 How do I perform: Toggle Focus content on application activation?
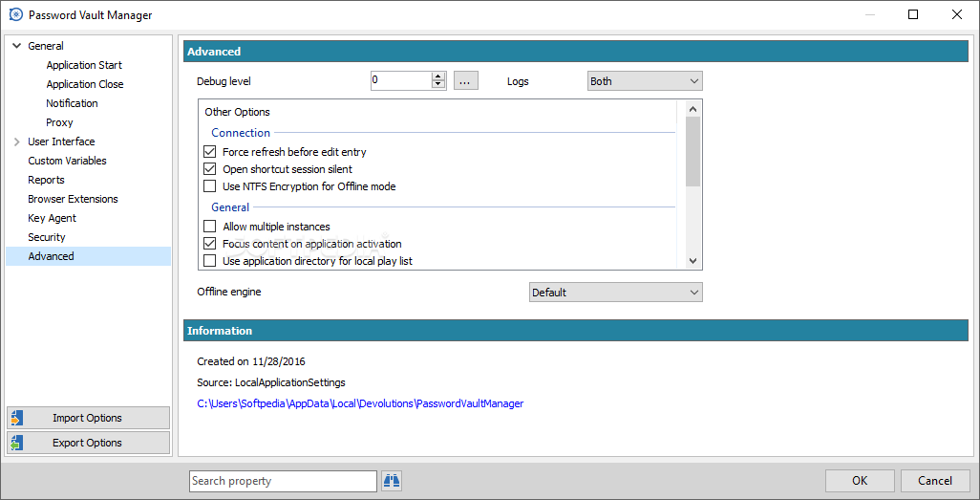point(210,244)
